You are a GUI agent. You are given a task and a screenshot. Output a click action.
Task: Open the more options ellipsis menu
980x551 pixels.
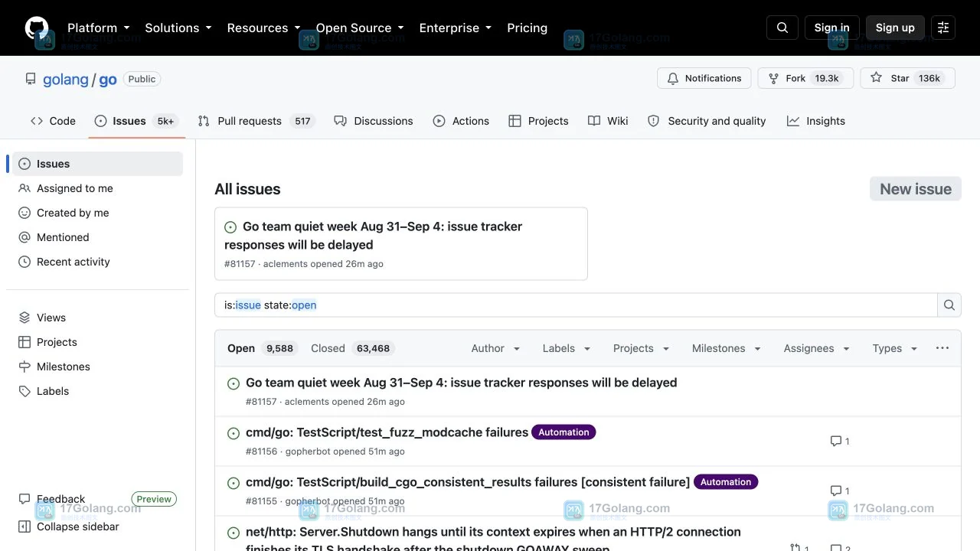pos(942,348)
